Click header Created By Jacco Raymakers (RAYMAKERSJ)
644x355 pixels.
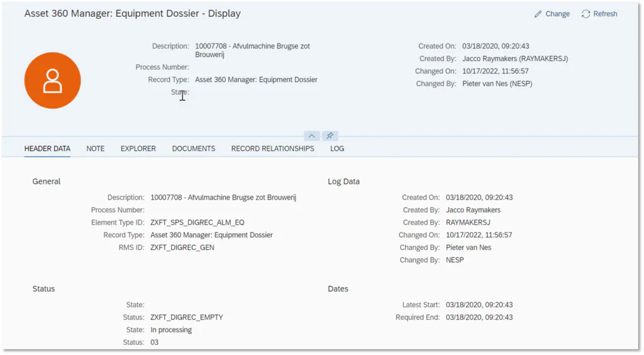click(515, 59)
